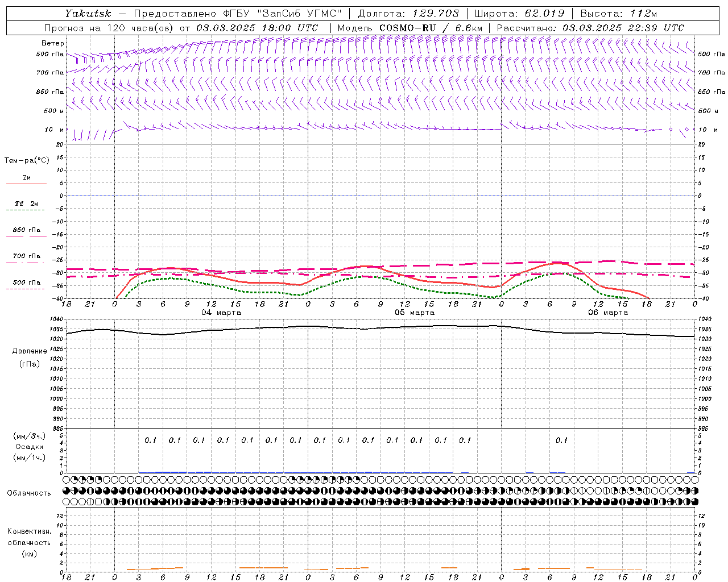Viewport: 728px width, 582px height.
Task: Select the 'Прогноз на 120 часа(ов)' forecast line
Action: pos(109,28)
